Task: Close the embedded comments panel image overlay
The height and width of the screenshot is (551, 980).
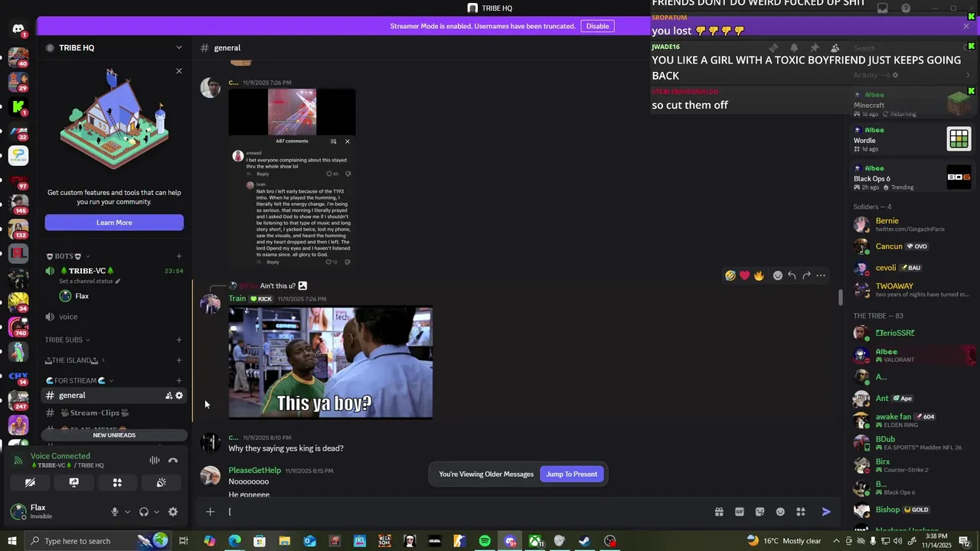Action: (x=347, y=141)
